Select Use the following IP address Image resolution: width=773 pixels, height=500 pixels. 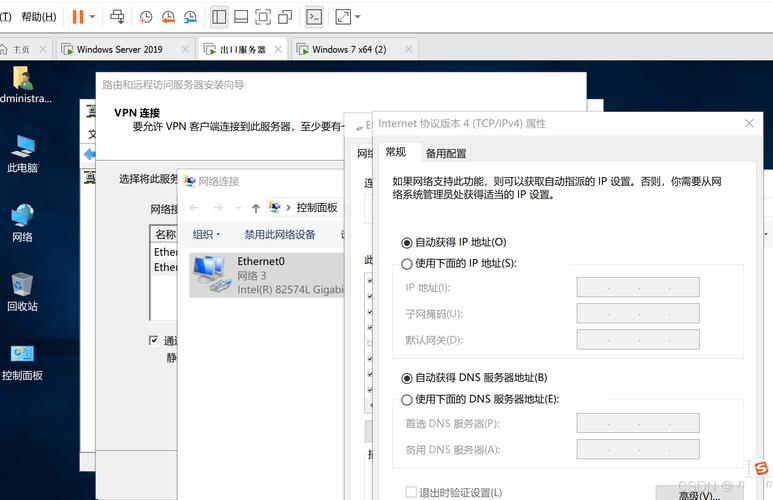coord(407,264)
